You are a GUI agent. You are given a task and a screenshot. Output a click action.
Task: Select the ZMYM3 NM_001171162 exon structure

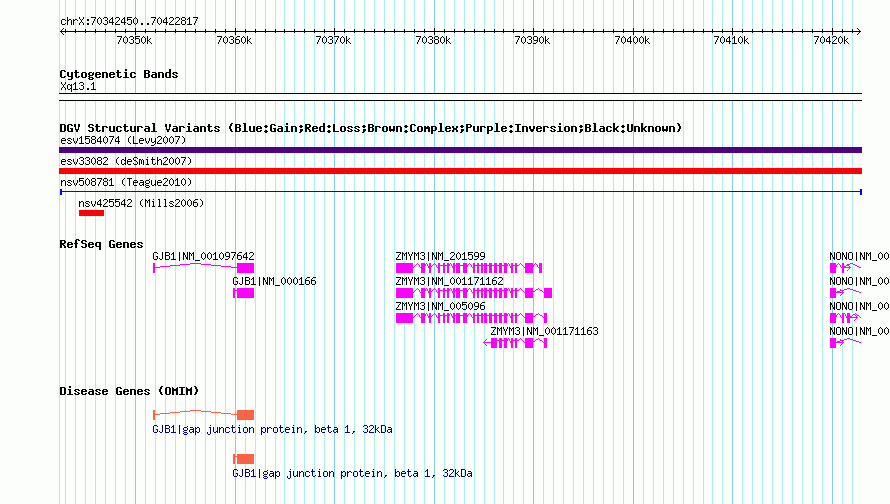[474, 293]
